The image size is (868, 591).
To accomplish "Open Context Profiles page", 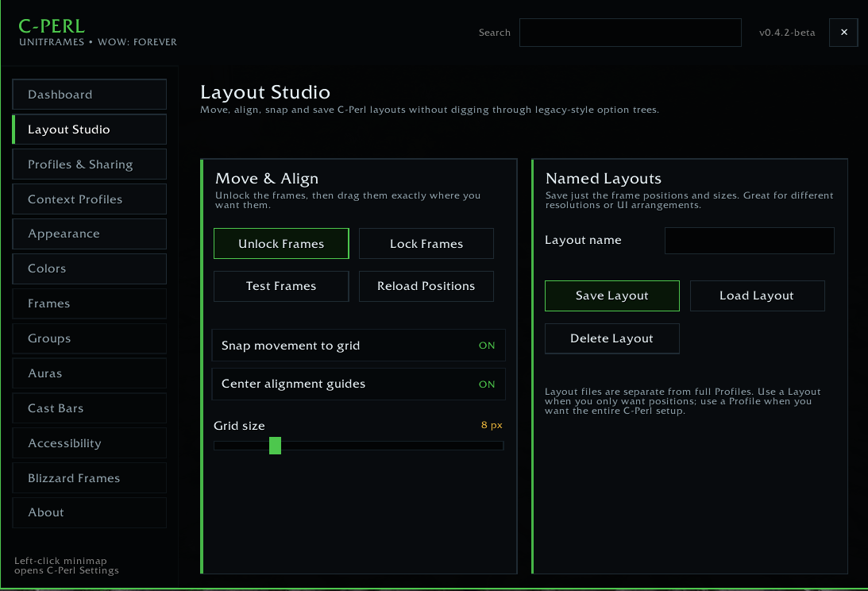I will (x=89, y=199).
